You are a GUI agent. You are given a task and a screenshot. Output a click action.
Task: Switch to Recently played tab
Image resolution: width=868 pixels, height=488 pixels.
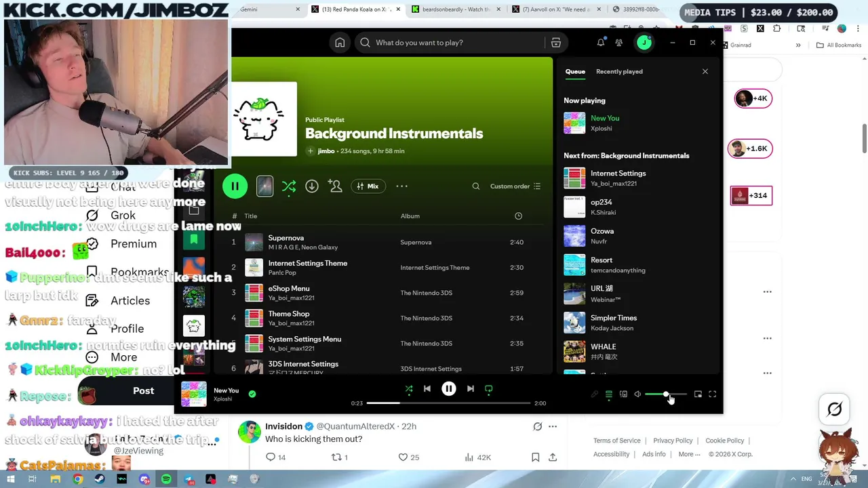pos(619,72)
